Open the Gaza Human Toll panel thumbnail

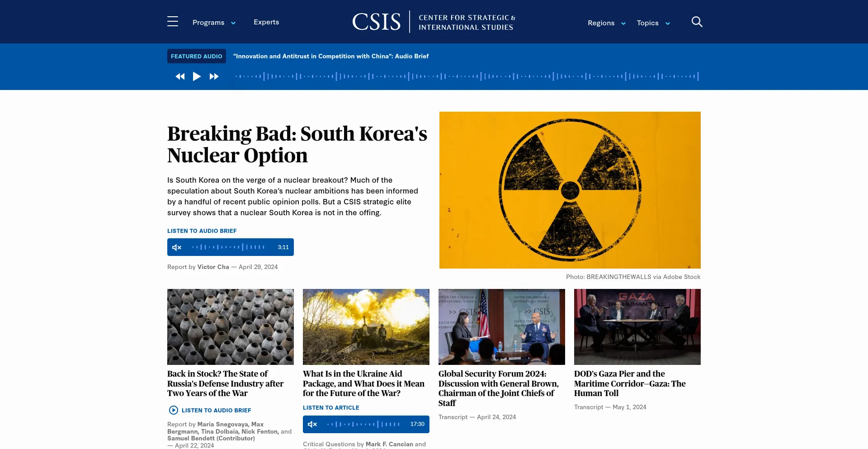pyautogui.click(x=637, y=327)
